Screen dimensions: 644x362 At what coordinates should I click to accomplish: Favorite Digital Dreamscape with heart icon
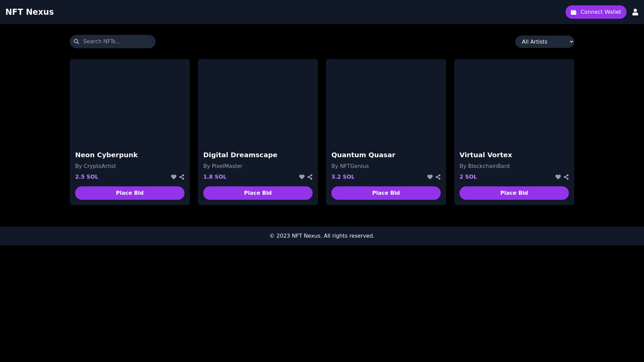[x=302, y=177]
